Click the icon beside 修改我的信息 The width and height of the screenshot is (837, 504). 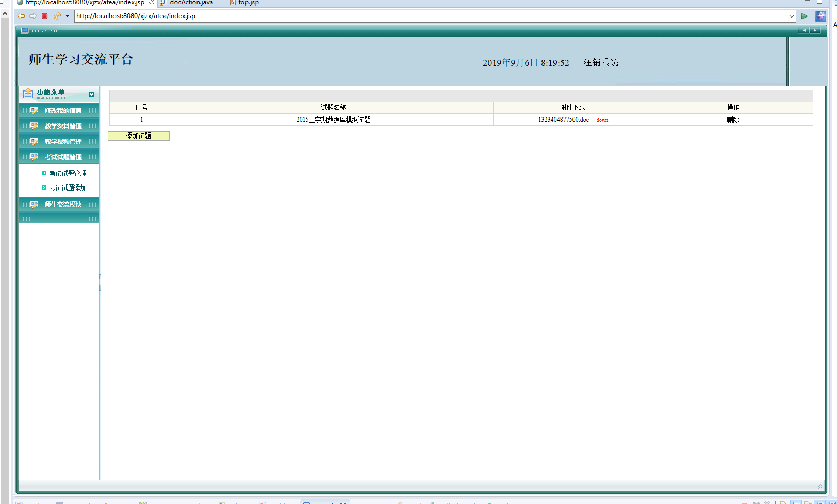pyautogui.click(x=34, y=110)
